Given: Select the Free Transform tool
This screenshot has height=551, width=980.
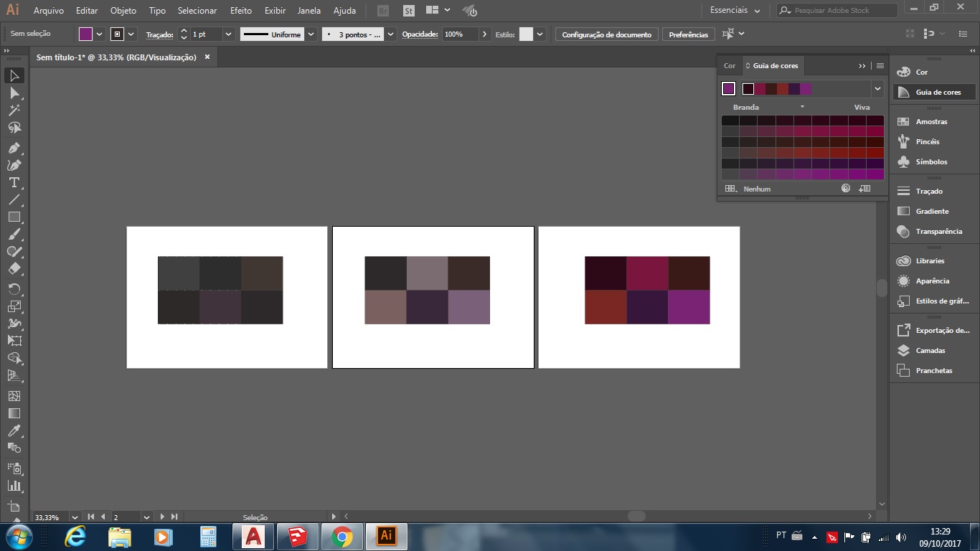Looking at the screenshot, I should point(14,340).
